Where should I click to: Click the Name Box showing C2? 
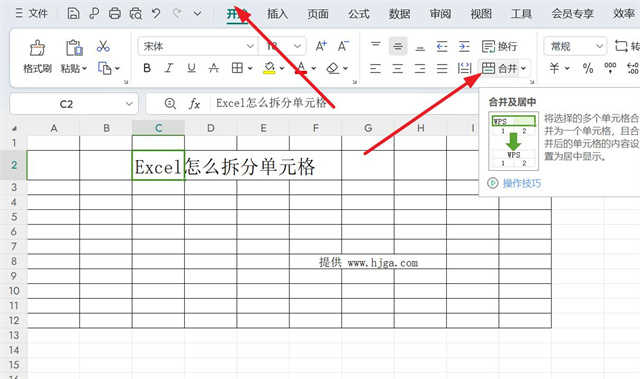point(74,104)
